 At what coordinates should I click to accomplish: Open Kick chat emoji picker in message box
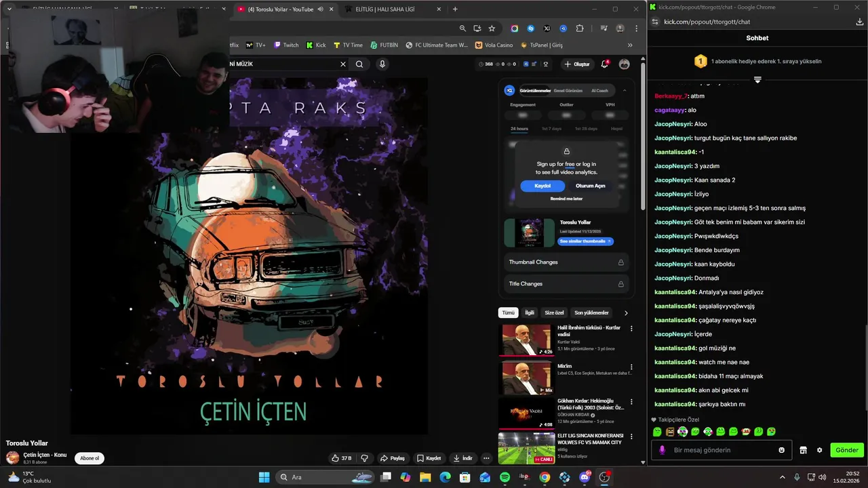pyautogui.click(x=781, y=450)
